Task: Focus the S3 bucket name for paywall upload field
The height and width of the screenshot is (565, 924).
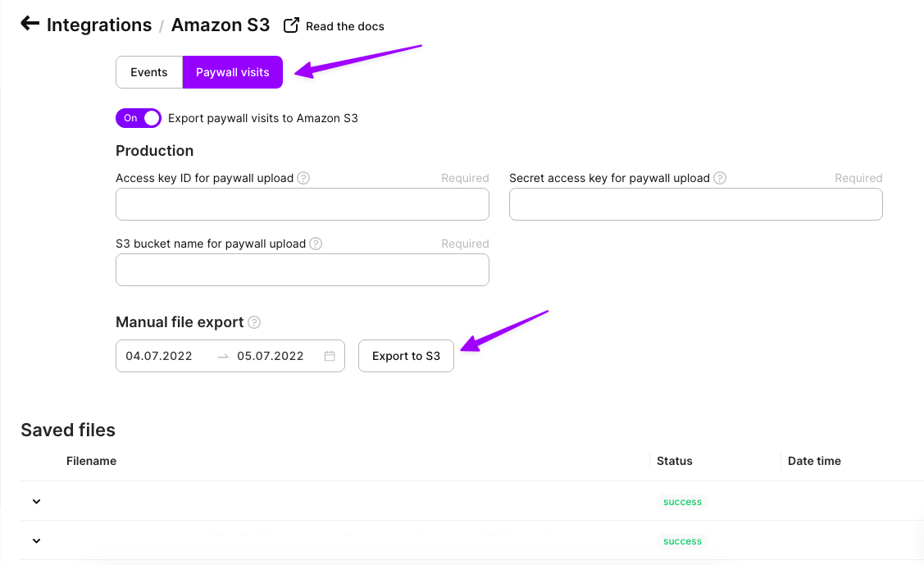Action: click(303, 270)
